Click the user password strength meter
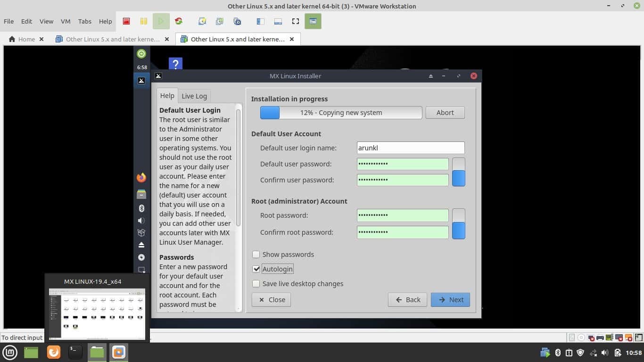The width and height of the screenshot is (644, 362). coord(459,172)
